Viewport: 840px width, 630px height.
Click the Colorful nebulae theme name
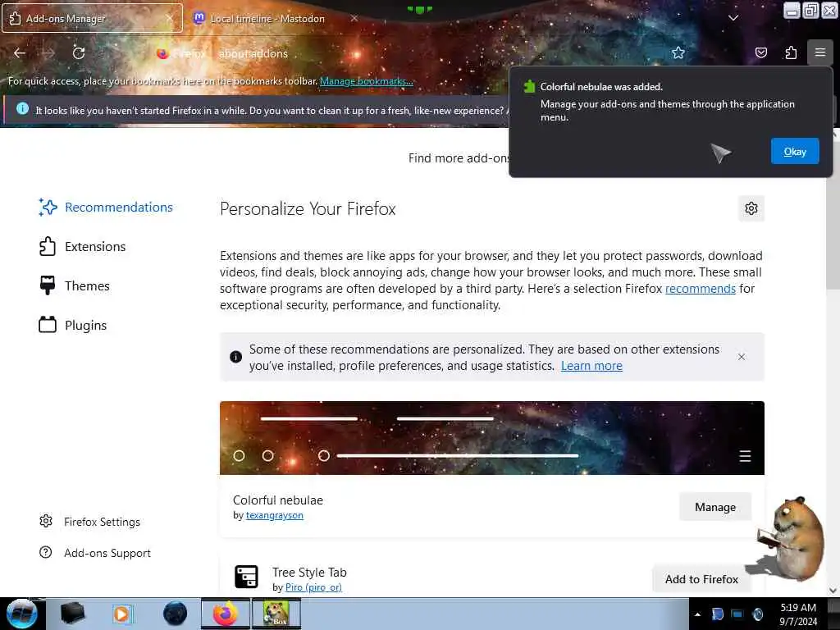[x=277, y=500]
